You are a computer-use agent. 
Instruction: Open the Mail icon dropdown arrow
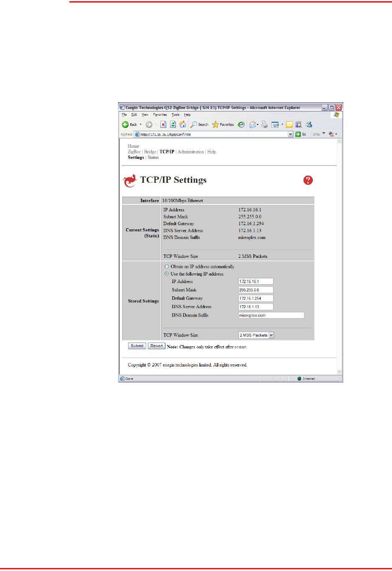coord(258,125)
